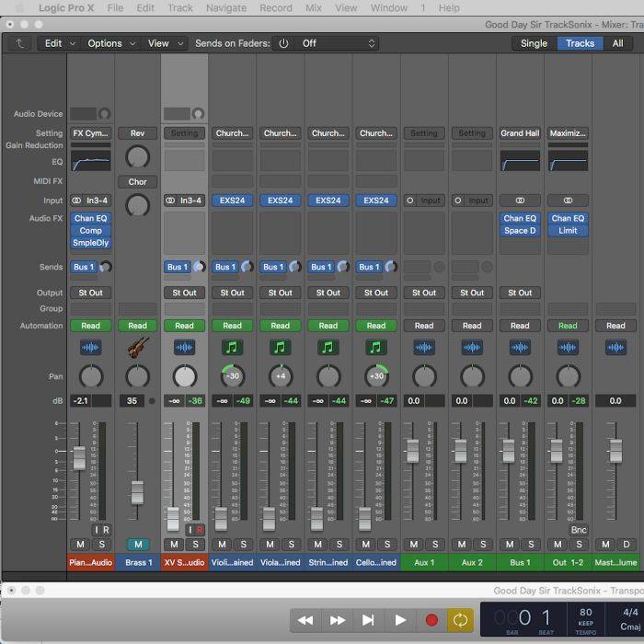This screenshot has width=644, height=644.
Task: Solo the Pian...Audio channel
Action: [x=101, y=545]
